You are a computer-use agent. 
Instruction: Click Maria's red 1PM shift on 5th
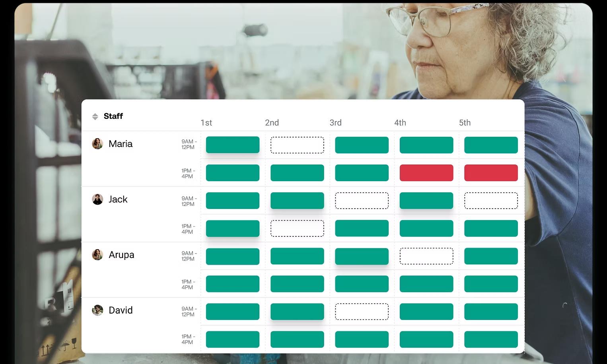tap(491, 173)
